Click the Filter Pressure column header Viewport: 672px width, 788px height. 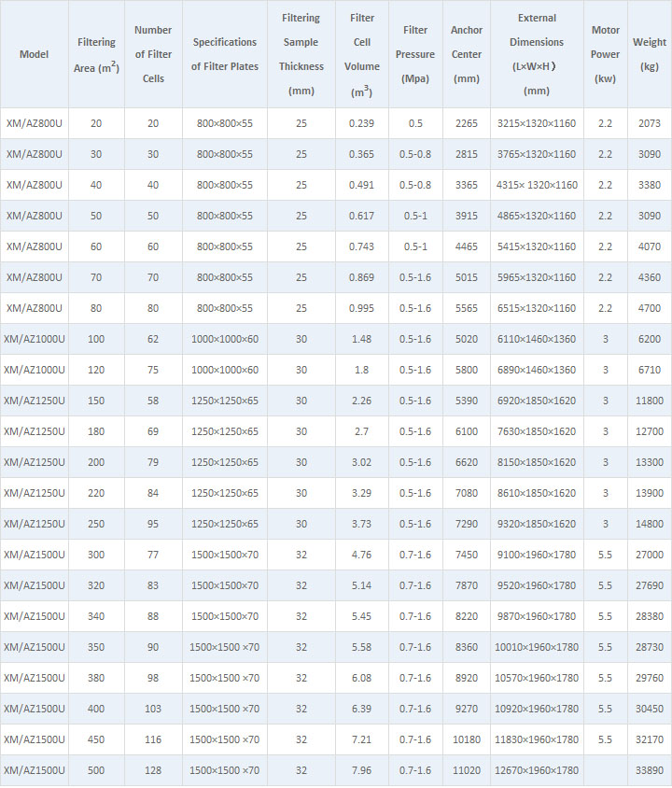[415, 54]
